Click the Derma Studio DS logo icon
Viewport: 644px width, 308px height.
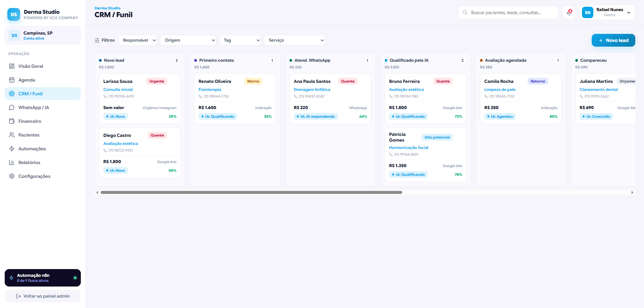pos(14,14)
